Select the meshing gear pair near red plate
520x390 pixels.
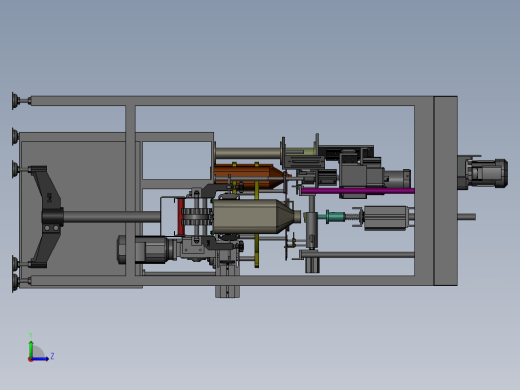click(x=197, y=217)
